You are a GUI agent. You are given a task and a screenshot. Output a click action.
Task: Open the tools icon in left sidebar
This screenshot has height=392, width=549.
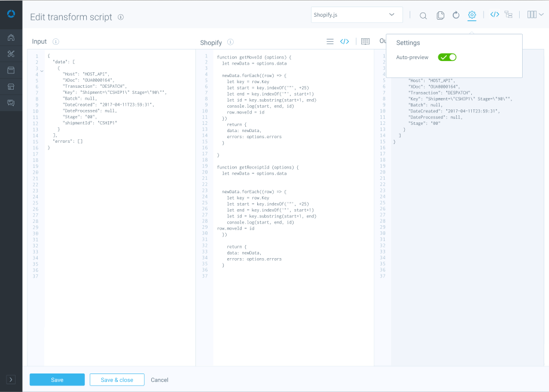point(11,54)
